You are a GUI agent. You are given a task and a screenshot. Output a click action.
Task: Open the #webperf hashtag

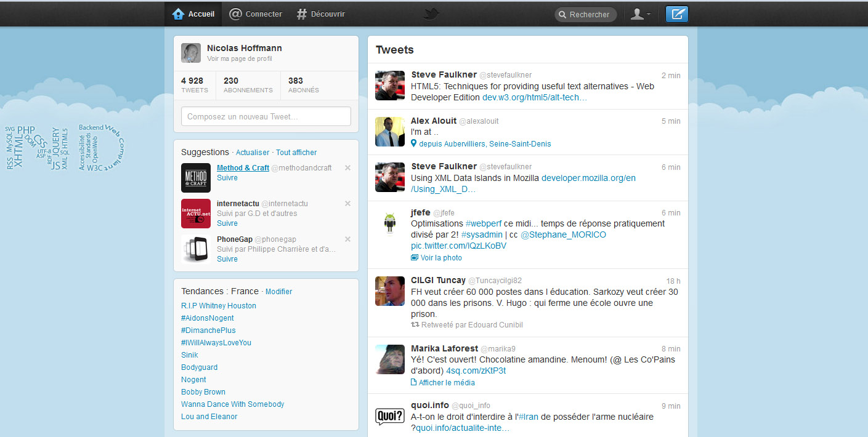click(483, 223)
